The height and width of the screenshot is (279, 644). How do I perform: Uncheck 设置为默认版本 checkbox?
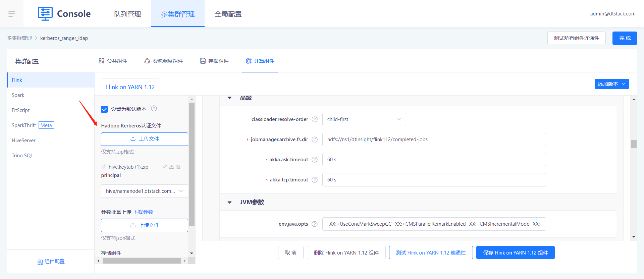click(x=104, y=109)
